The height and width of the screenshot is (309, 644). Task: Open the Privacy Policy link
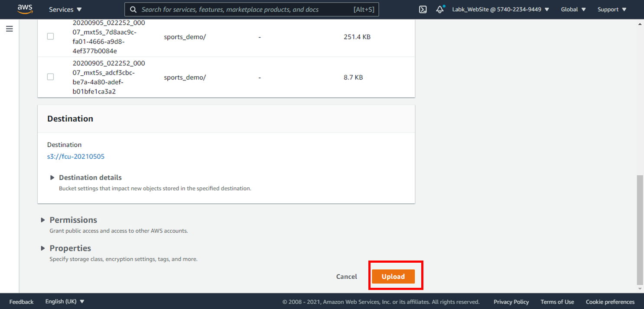pyautogui.click(x=511, y=302)
